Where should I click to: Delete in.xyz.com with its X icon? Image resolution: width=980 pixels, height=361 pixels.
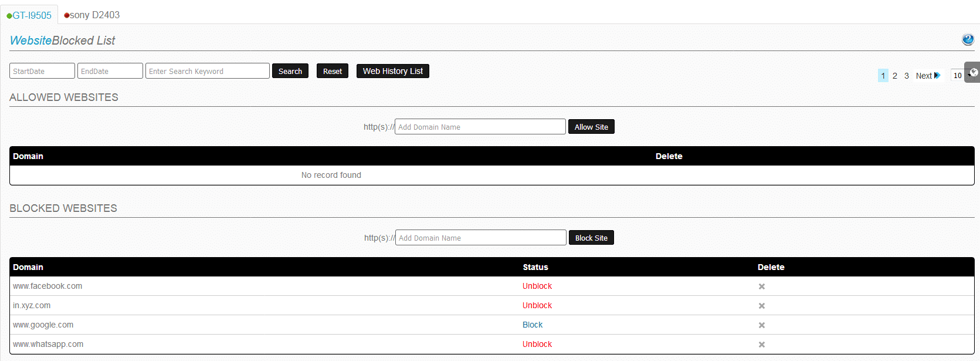click(761, 306)
